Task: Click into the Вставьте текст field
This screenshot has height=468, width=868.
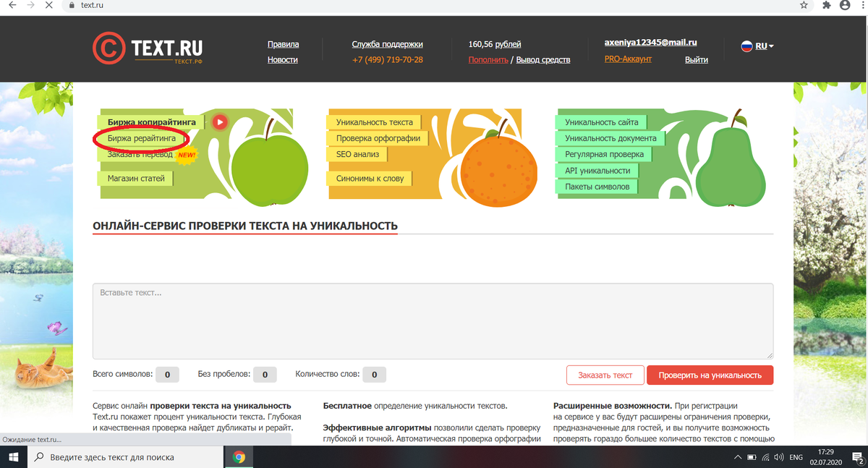Action: point(433,320)
